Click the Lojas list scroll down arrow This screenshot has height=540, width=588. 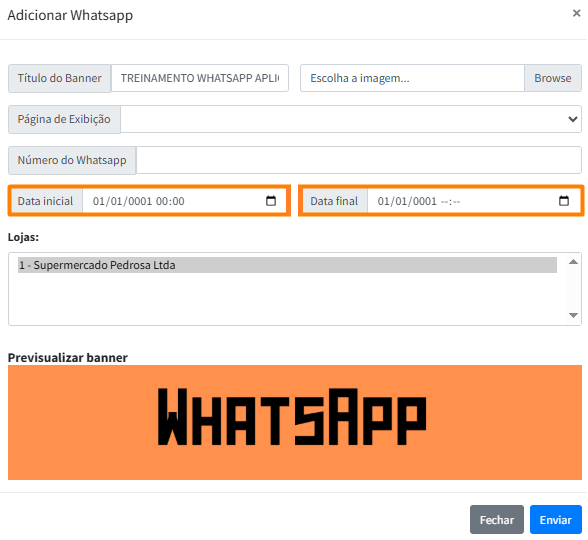point(573,315)
